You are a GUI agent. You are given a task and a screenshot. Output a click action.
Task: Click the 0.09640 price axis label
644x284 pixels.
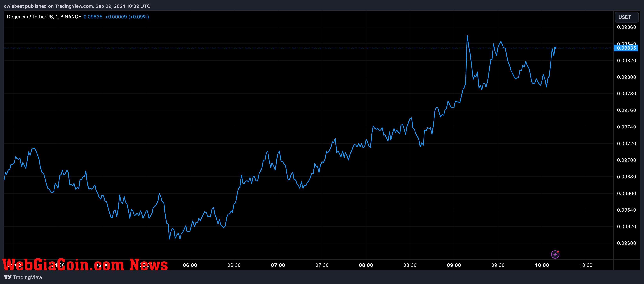(626, 210)
